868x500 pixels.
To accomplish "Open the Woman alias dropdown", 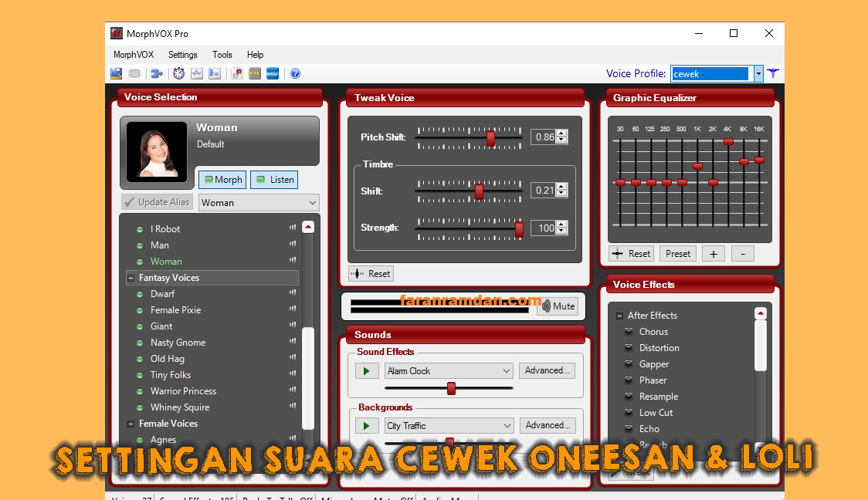I will (312, 203).
